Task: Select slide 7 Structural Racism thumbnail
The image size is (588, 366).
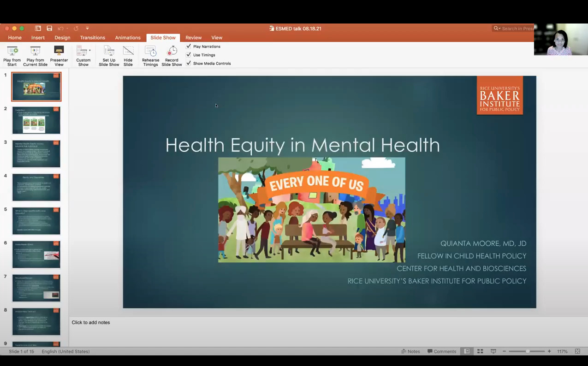Action: tap(36, 288)
